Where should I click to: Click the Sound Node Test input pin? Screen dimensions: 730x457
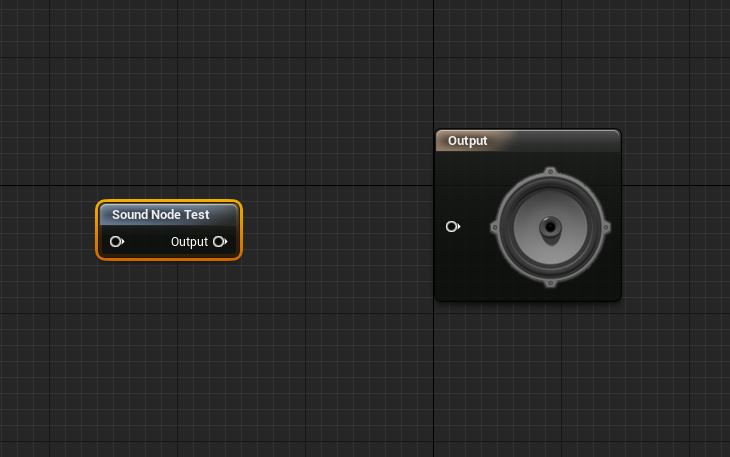[116, 242]
